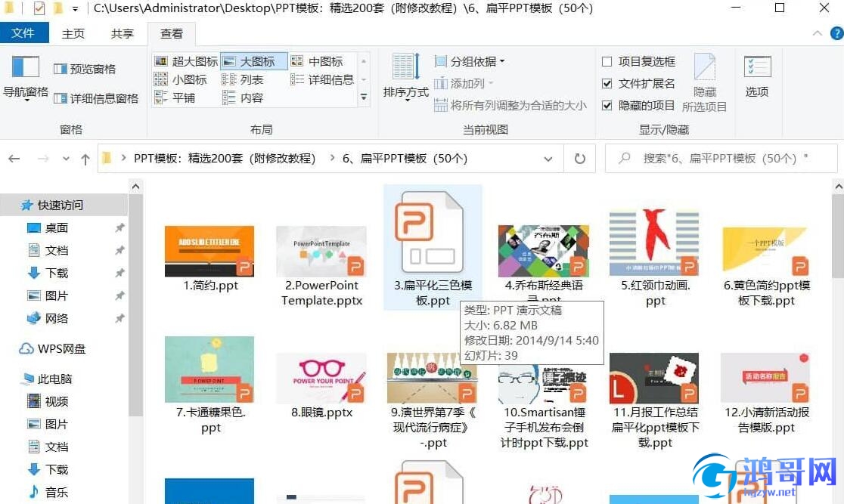Select 8.眼镜.pptx thumbnail
844x504 pixels.
click(321, 378)
